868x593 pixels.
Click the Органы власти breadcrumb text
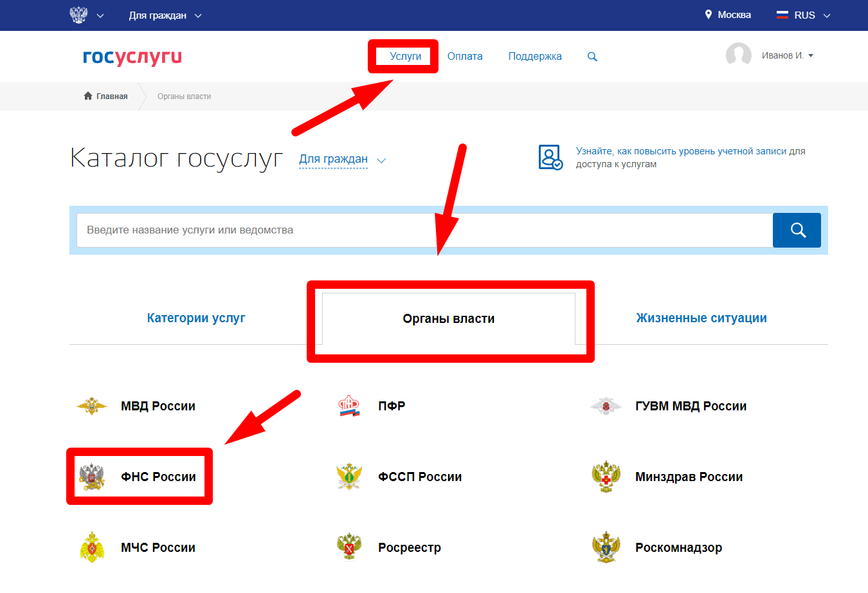[184, 96]
